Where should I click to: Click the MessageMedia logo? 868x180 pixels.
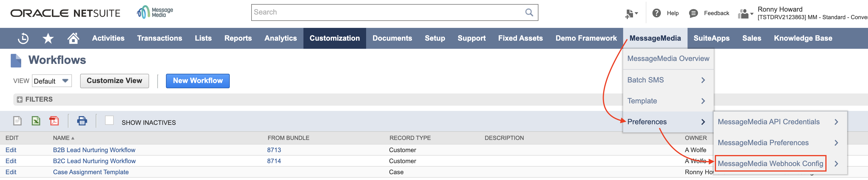(x=155, y=12)
